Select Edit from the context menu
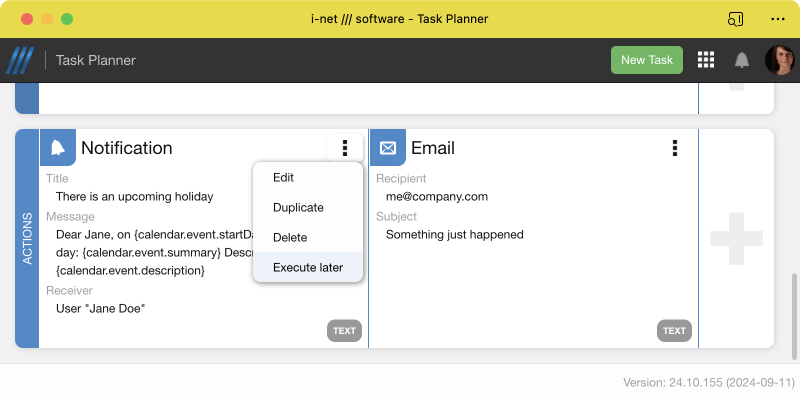This screenshot has width=800, height=400. pos(283,177)
